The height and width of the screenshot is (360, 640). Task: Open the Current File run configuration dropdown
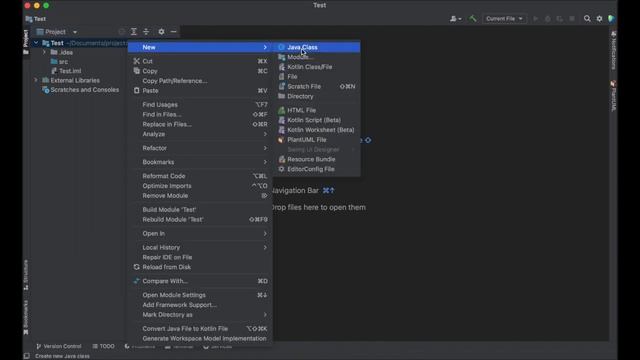[504, 19]
